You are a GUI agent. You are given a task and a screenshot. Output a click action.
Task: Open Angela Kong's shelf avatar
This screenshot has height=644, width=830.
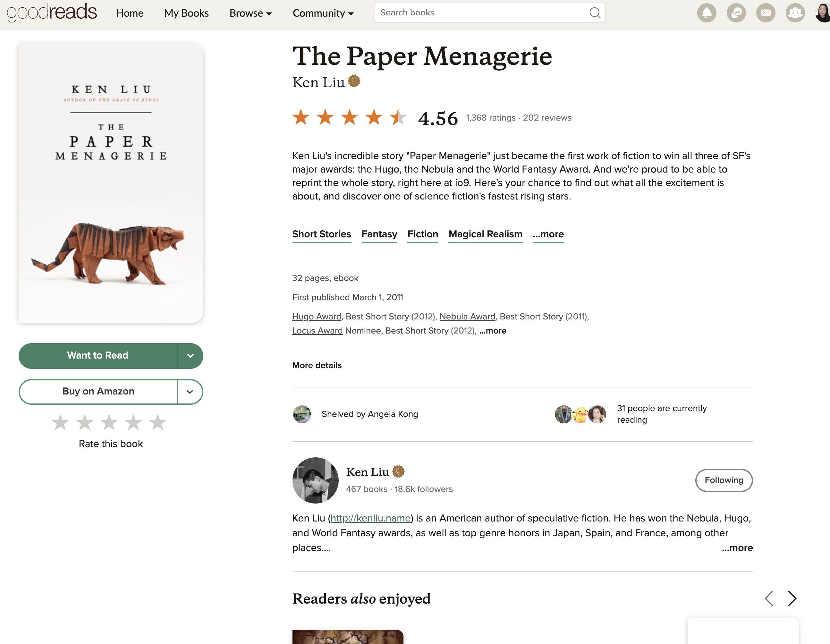pos(302,414)
